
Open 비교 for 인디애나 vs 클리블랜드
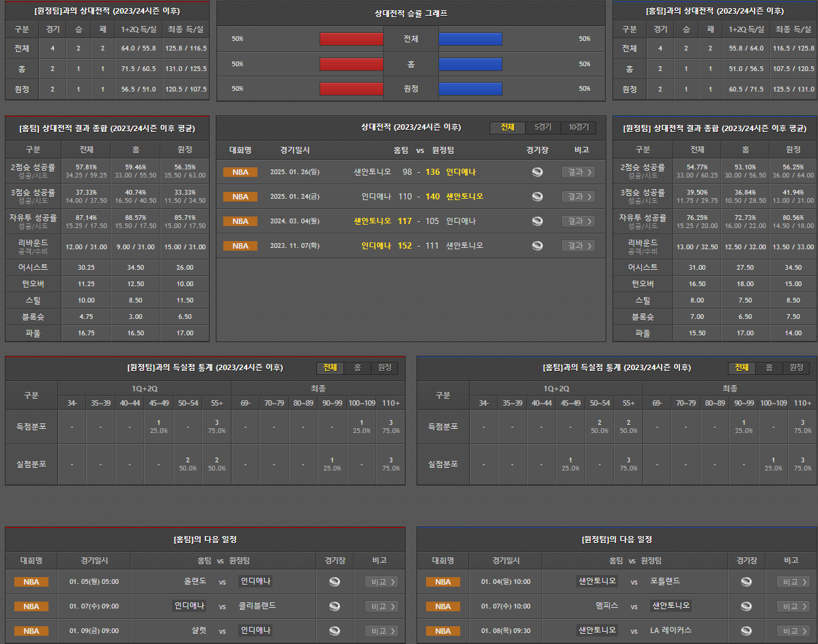[x=381, y=606]
